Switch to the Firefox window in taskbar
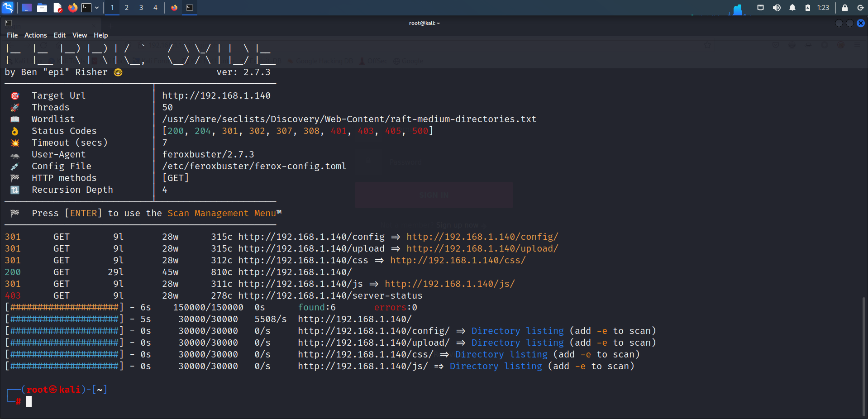Image resolution: width=868 pixels, height=419 pixels. [174, 8]
